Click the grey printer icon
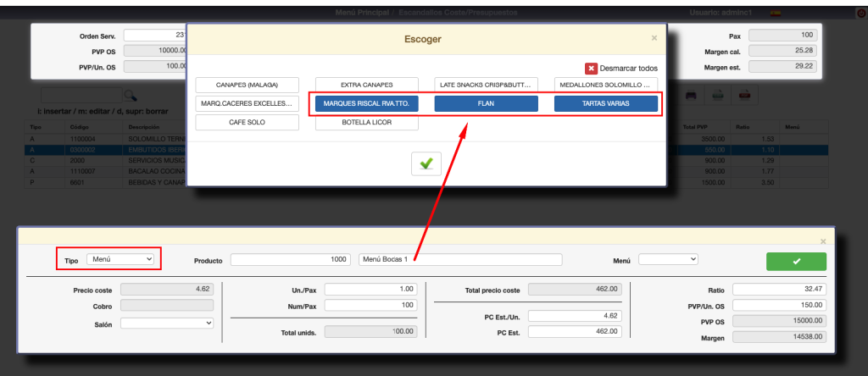The height and width of the screenshot is (376, 868). pyautogui.click(x=717, y=95)
